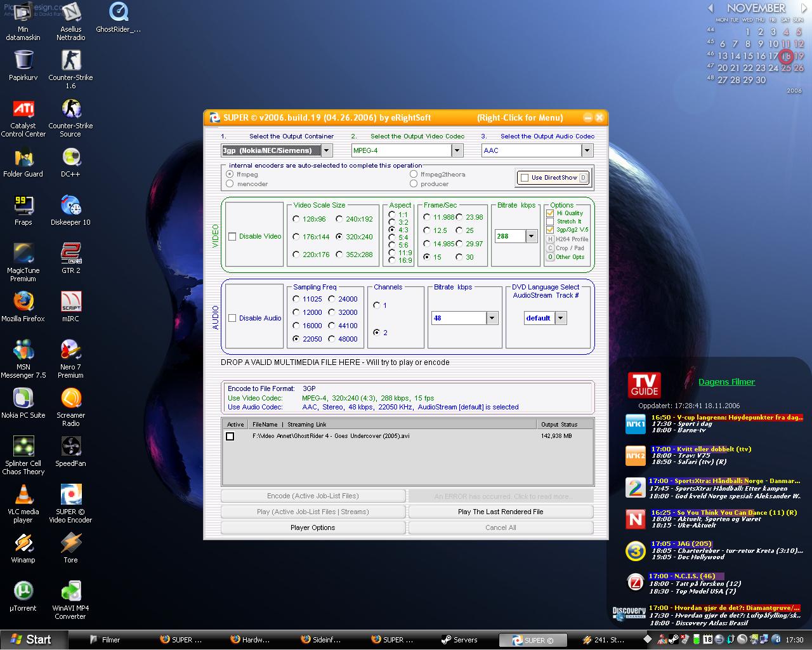Open the Asellus Nettradio desktop icon
Screen dimensions: 812x650
(x=70, y=22)
